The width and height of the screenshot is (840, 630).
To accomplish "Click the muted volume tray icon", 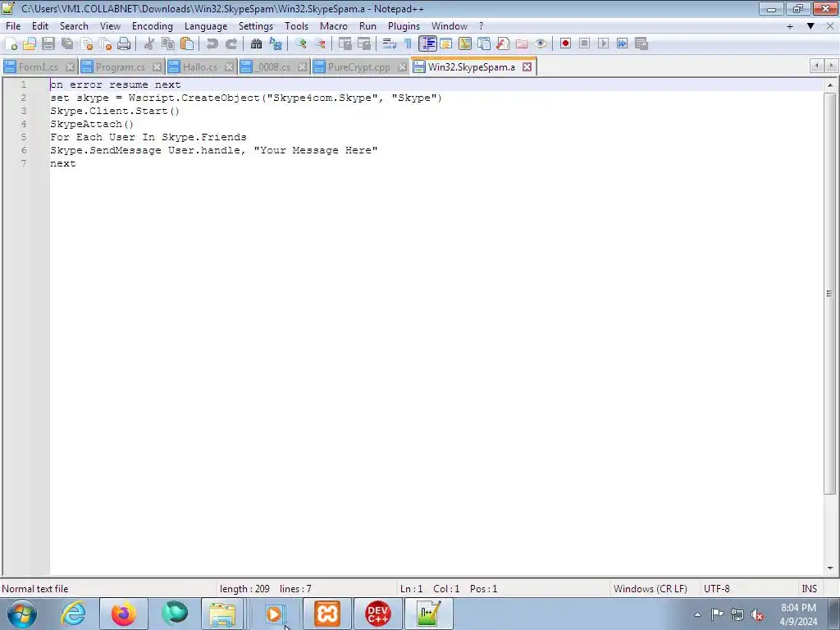I will (757, 615).
